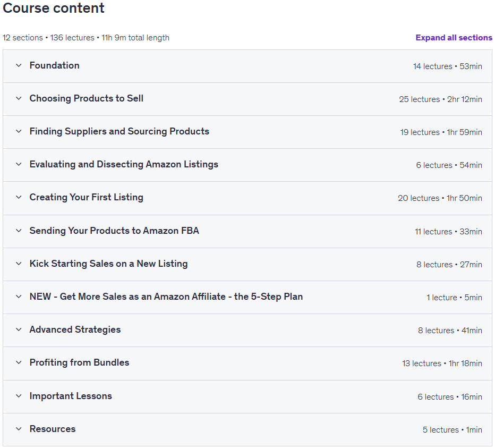Expand chevron next to Choosing Products to Sell

click(19, 98)
